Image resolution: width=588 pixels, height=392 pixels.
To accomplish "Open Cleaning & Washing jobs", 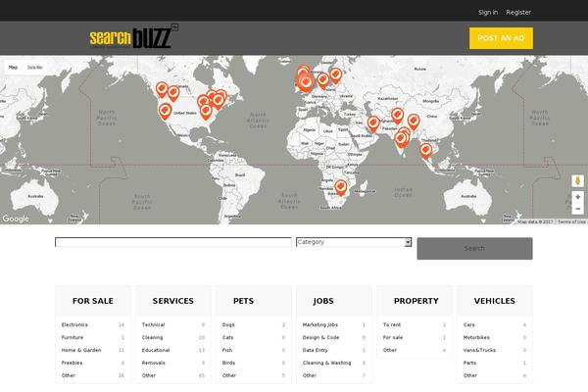I will [326, 363].
